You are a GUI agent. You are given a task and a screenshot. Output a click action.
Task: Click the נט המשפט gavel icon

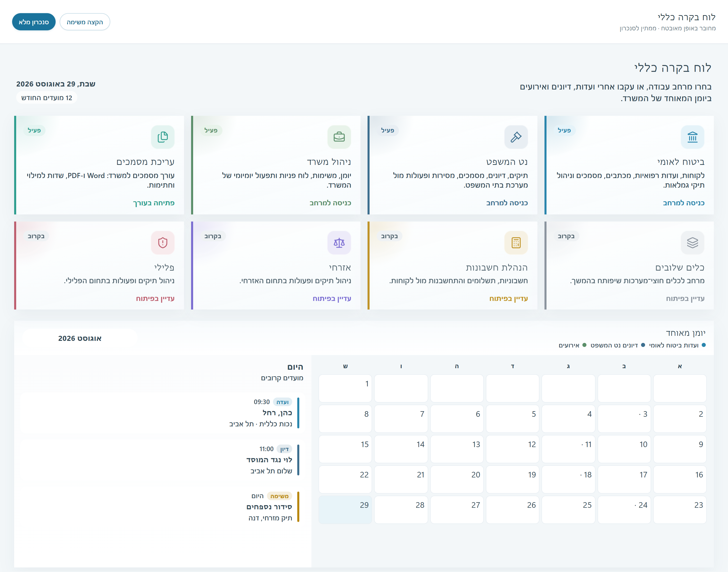(516, 137)
